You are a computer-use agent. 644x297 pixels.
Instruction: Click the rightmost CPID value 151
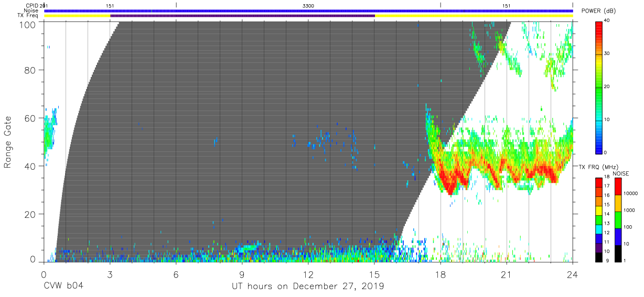click(506, 6)
